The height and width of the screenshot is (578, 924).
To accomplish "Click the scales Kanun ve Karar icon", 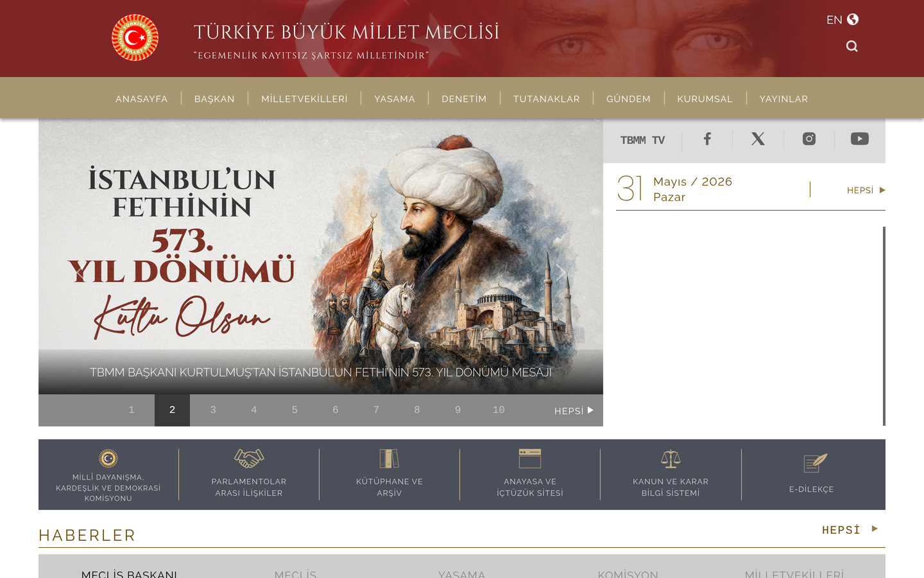I will point(671,459).
